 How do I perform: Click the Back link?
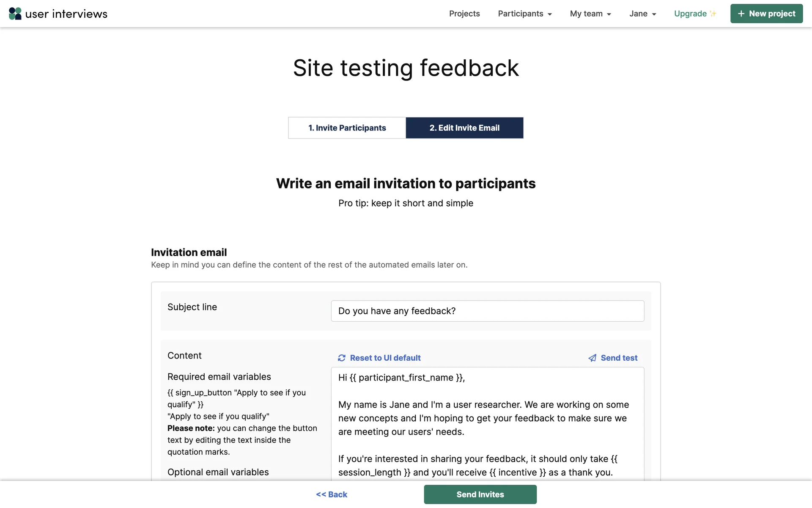pyautogui.click(x=332, y=494)
